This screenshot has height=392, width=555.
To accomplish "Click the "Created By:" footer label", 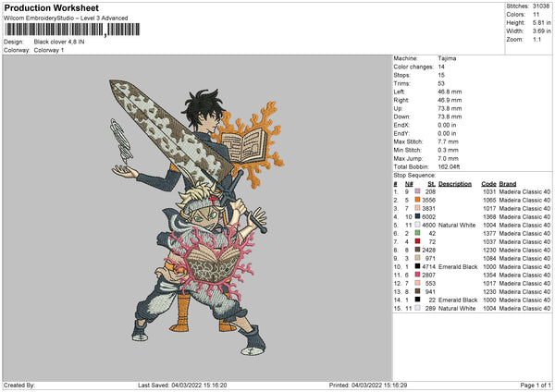I will 19,385.
